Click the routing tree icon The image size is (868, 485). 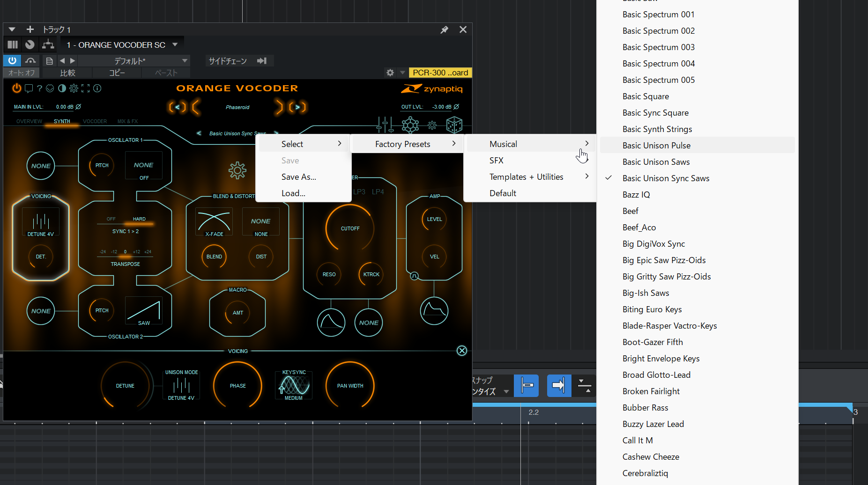coord(48,44)
